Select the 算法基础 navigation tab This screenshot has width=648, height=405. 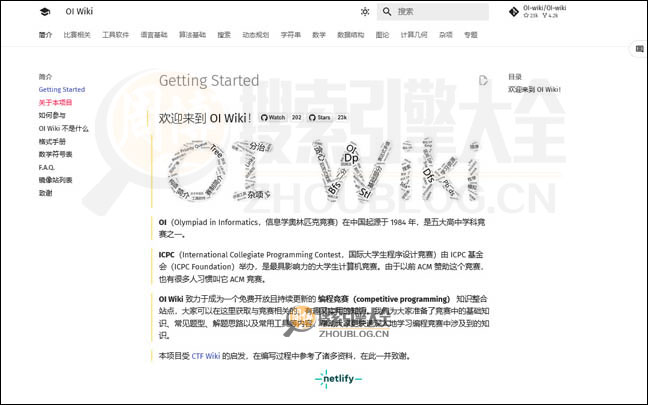pos(193,35)
